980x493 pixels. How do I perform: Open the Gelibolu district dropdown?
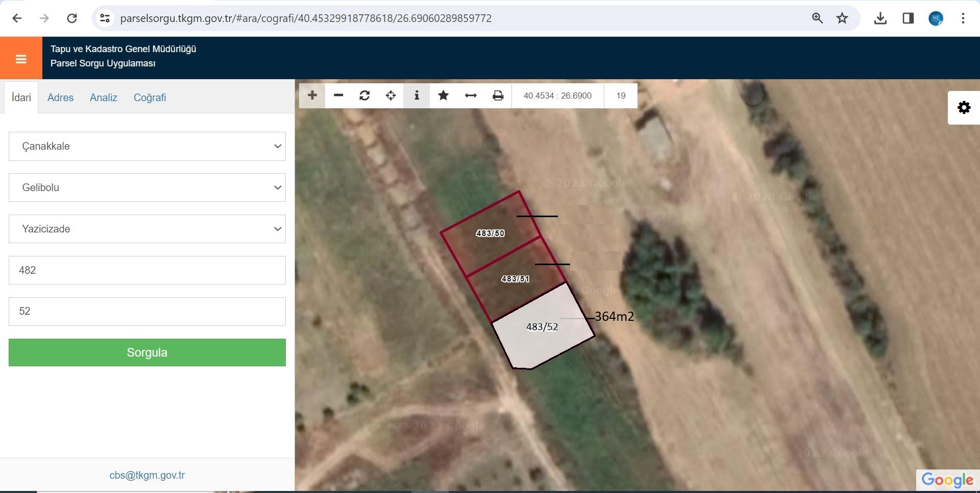(x=147, y=187)
